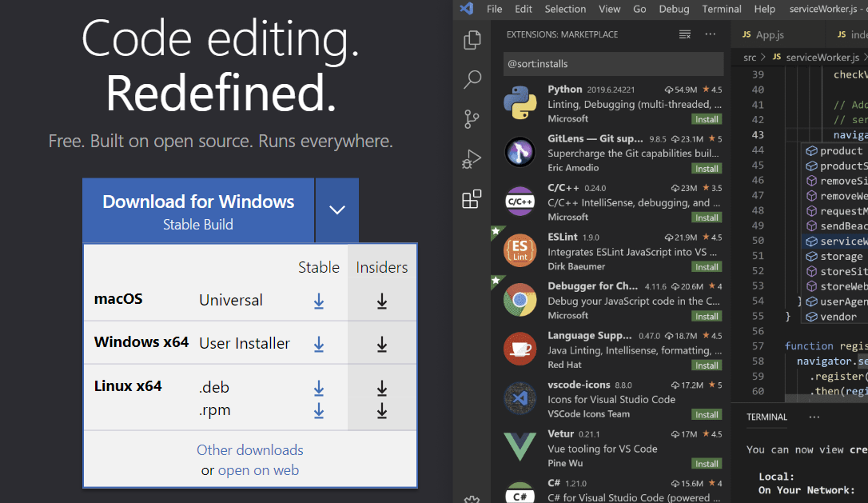This screenshot has height=503, width=868.
Task: Install the vscode-icons extension
Action: tap(707, 415)
